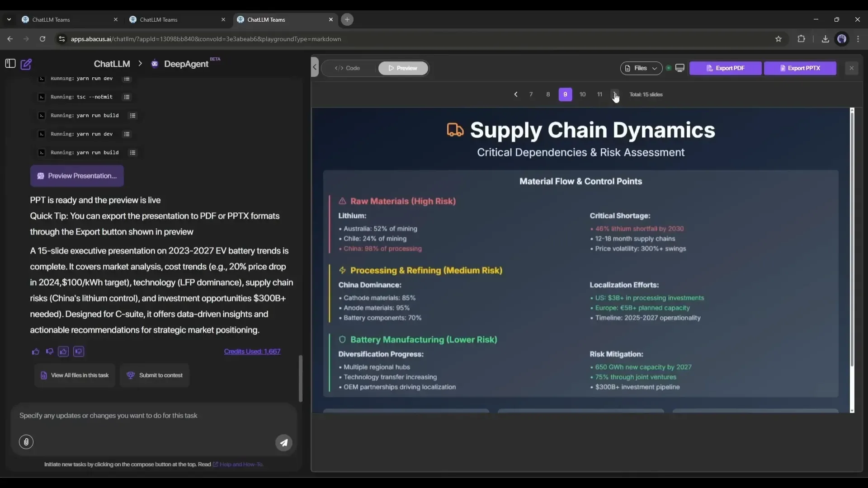The height and width of the screenshot is (488, 868).
Task: Click Submit to contest button
Action: pos(155,375)
